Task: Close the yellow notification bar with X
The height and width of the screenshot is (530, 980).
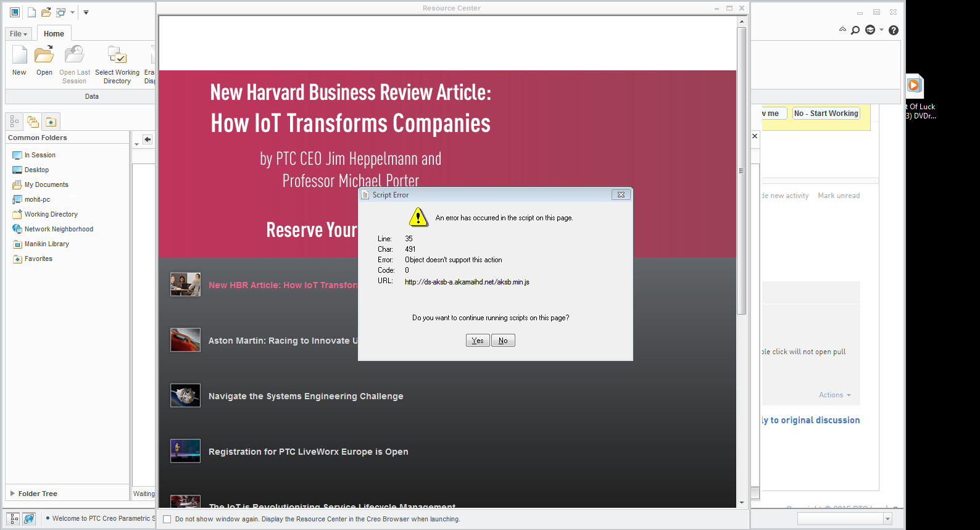Action: tap(755, 136)
